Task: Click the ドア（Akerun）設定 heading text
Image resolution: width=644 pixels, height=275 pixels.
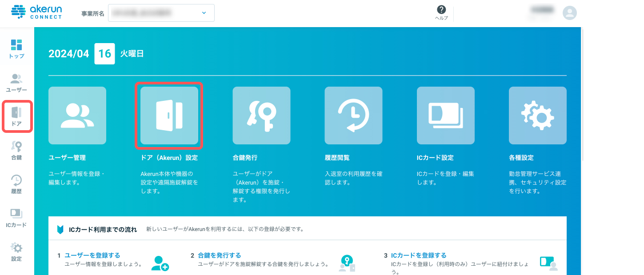Action: [169, 158]
